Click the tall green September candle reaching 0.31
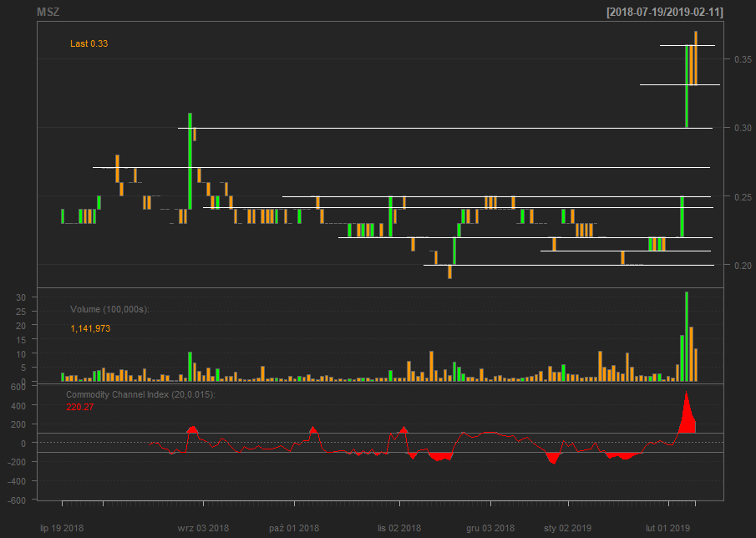This screenshot has height=538, width=756. [x=190, y=161]
